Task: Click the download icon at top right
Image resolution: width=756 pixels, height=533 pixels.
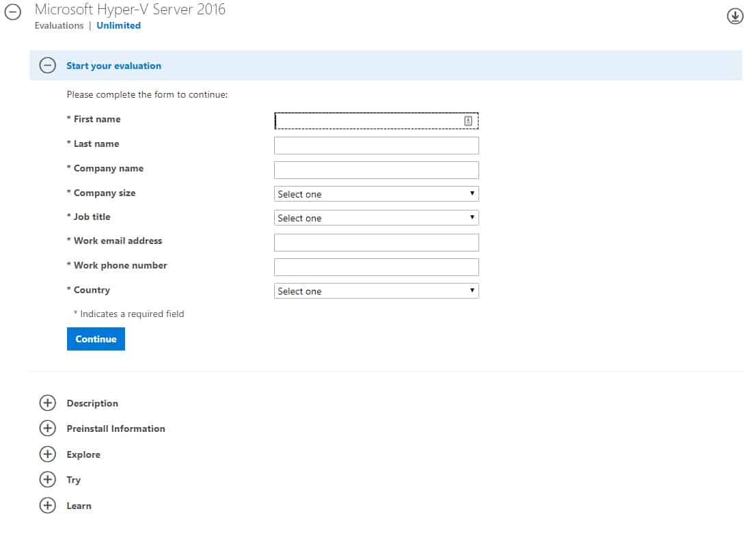Action: point(735,16)
